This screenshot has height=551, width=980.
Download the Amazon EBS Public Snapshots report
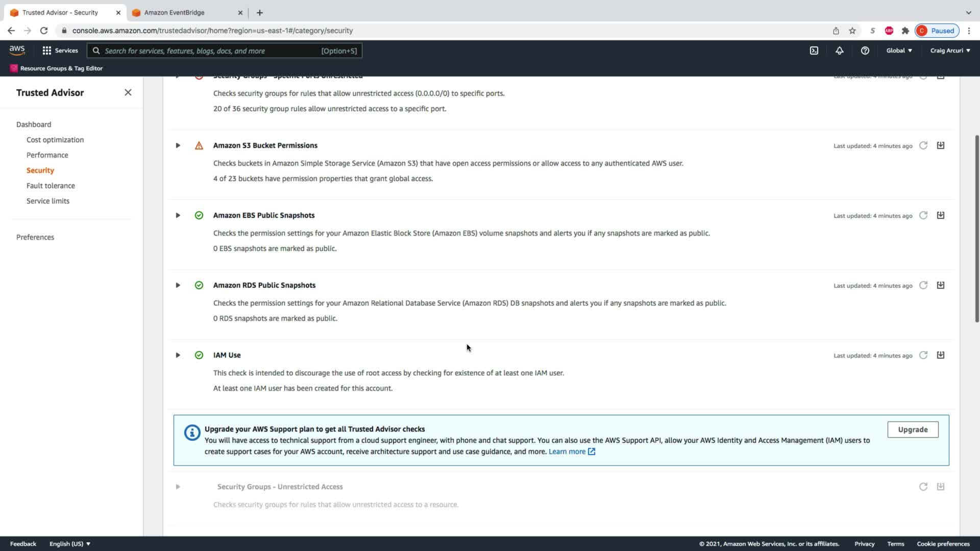(x=940, y=215)
